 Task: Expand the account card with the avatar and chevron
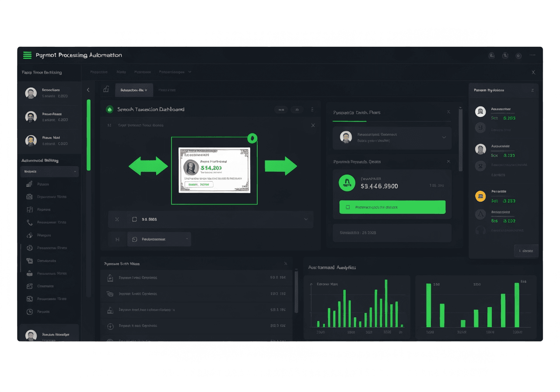392,138
